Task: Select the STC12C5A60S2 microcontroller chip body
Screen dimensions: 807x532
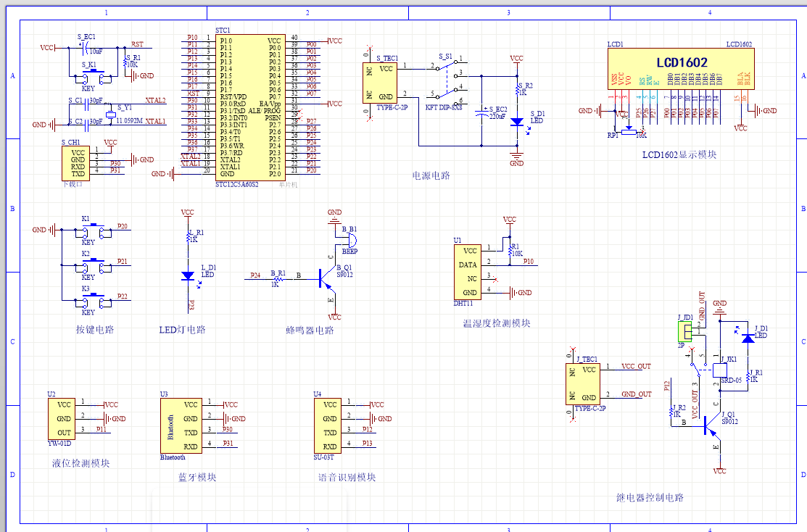Action: click(x=251, y=107)
